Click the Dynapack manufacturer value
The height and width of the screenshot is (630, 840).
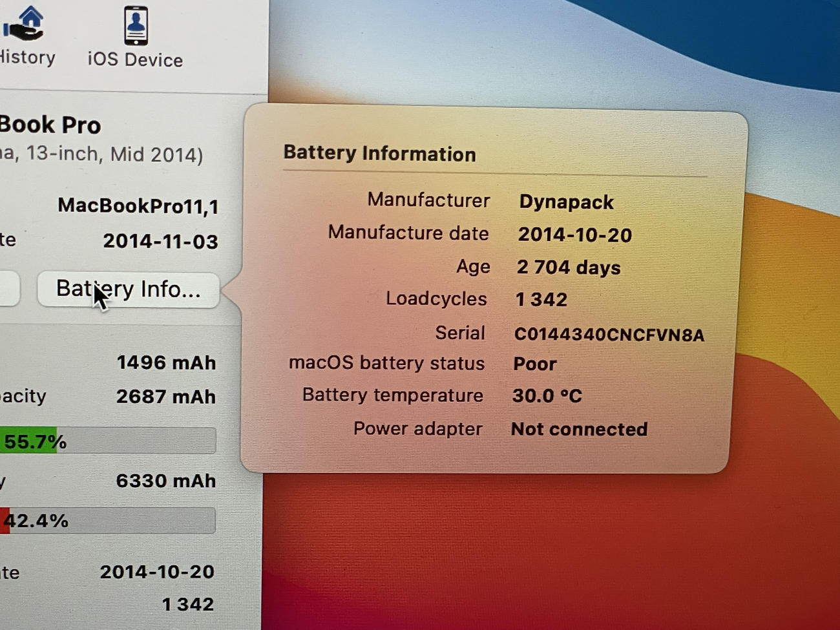pos(566,202)
